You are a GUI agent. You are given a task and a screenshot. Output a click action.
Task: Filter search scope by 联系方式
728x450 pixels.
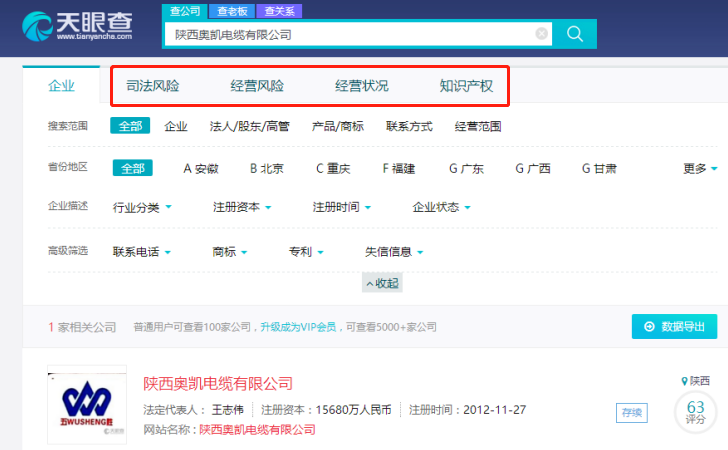(409, 126)
